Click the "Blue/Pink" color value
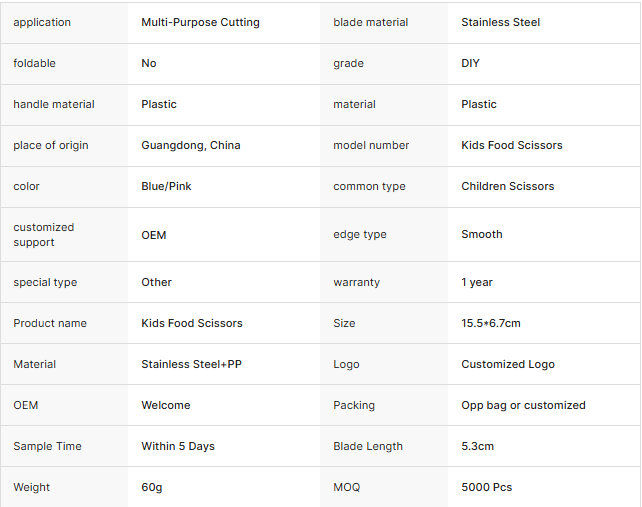The image size is (642, 507). click(166, 186)
